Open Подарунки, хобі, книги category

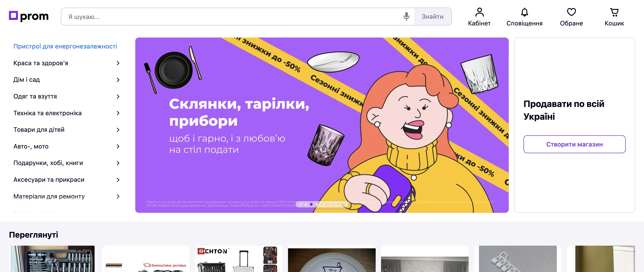coord(48,163)
